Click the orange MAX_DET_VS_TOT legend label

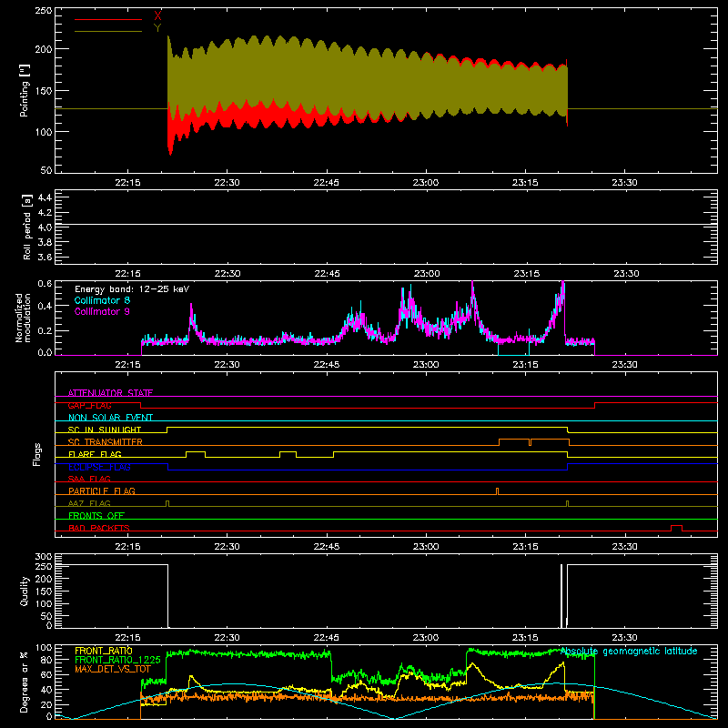coord(113,669)
